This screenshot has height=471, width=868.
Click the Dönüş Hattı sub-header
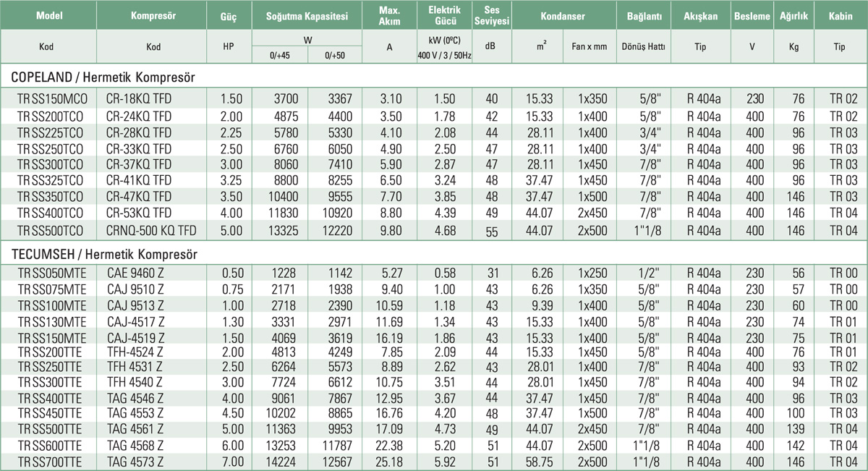coord(642,47)
